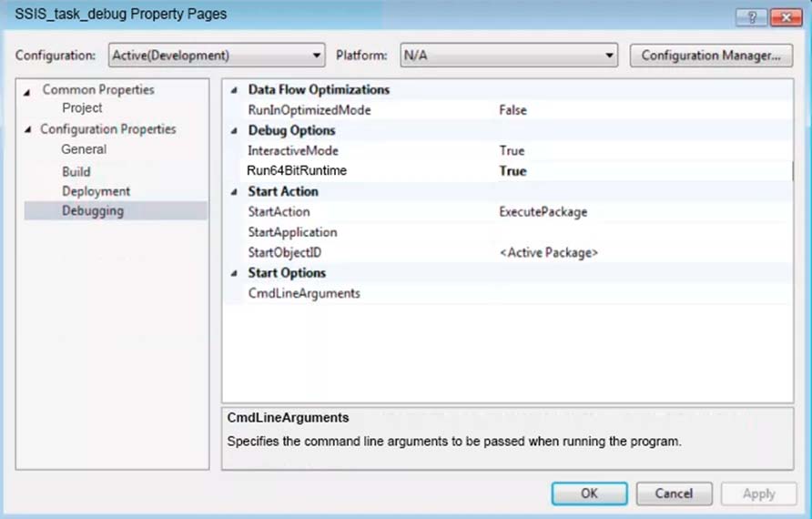Collapse the Start Action section

coord(234,192)
